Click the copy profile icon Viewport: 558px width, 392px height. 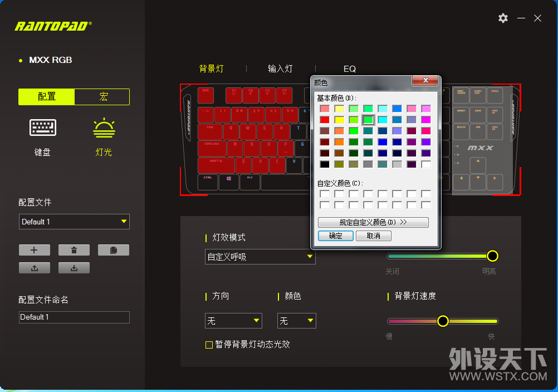[x=114, y=250]
